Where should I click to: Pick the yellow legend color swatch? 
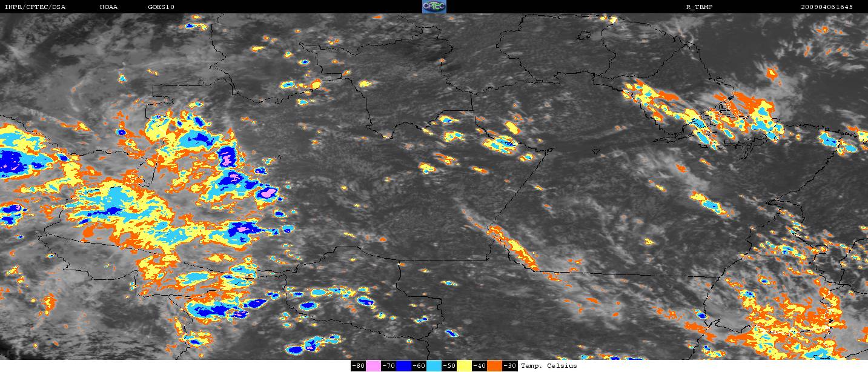point(465,366)
